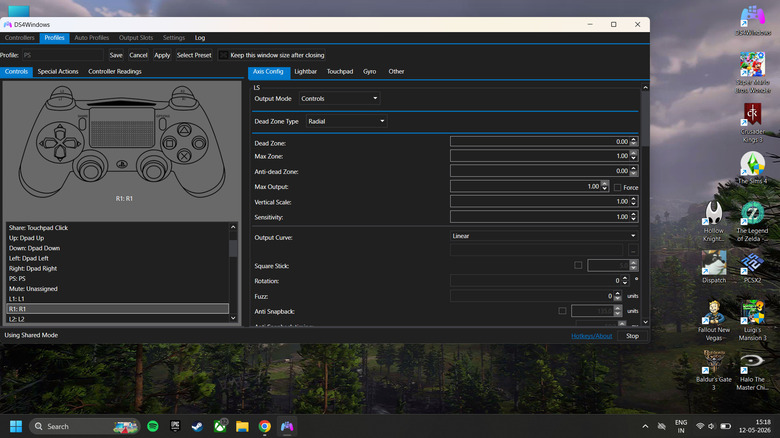Open Controller Readings tab
This screenshot has height=438, width=780.
(115, 72)
